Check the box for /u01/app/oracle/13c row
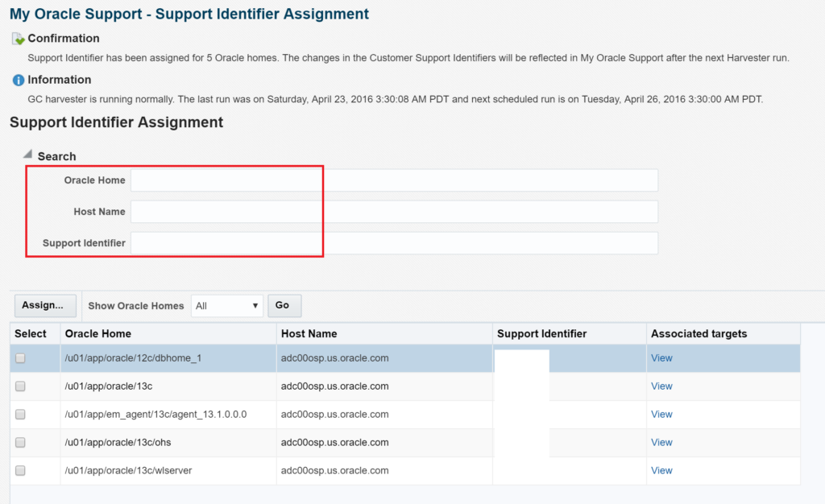Viewport: 825px width, 504px height. coord(20,386)
